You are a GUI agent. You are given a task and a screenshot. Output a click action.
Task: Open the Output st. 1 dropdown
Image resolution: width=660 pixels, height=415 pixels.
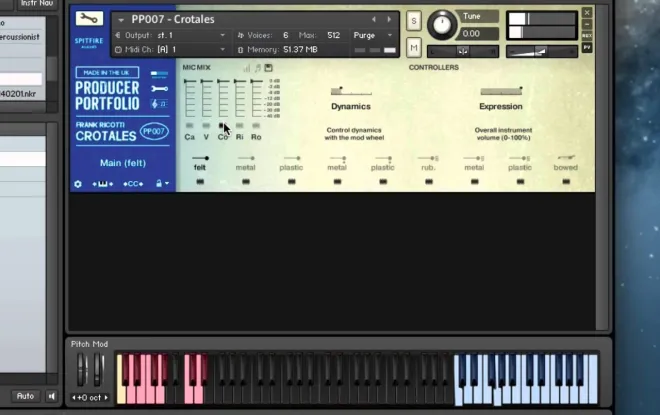click(x=223, y=35)
